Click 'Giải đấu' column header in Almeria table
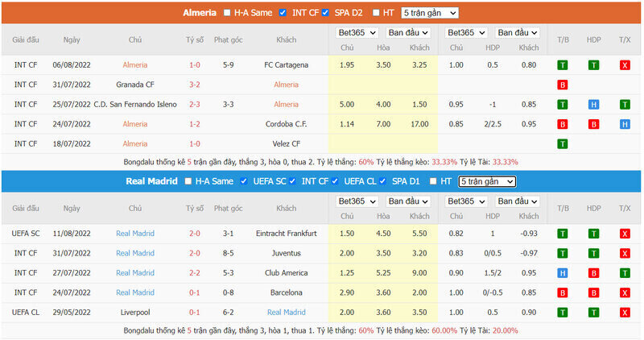 click(x=26, y=39)
